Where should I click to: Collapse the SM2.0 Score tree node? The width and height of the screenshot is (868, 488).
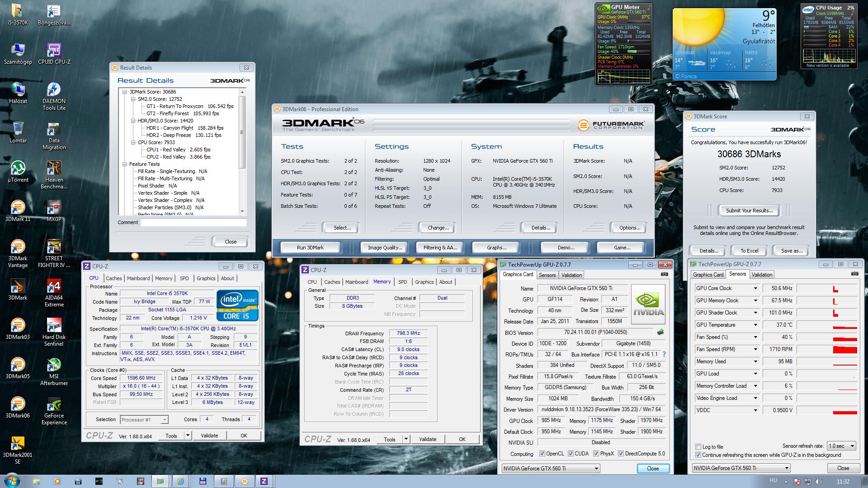click(133, 99)
